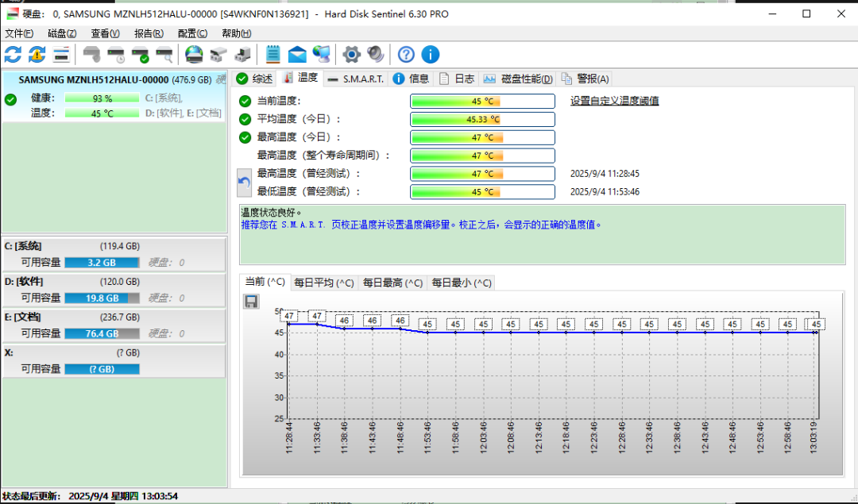Open the 帮助(H) menu
Viewport: 858px width, 504px height.
point(237,33)
